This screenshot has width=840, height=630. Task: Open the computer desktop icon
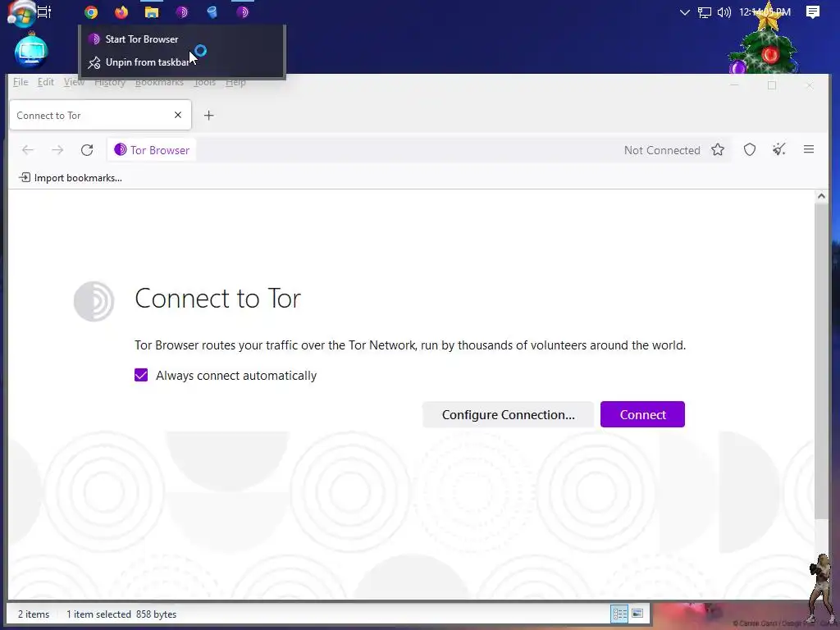(31, 52)
